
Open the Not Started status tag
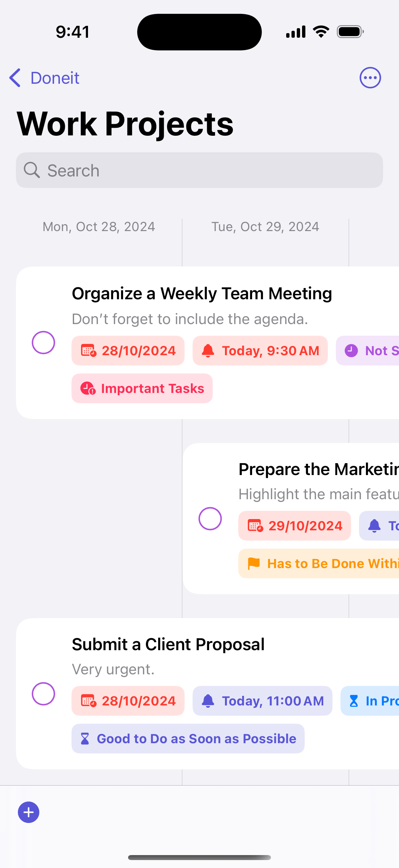click(x=367, y=351)
